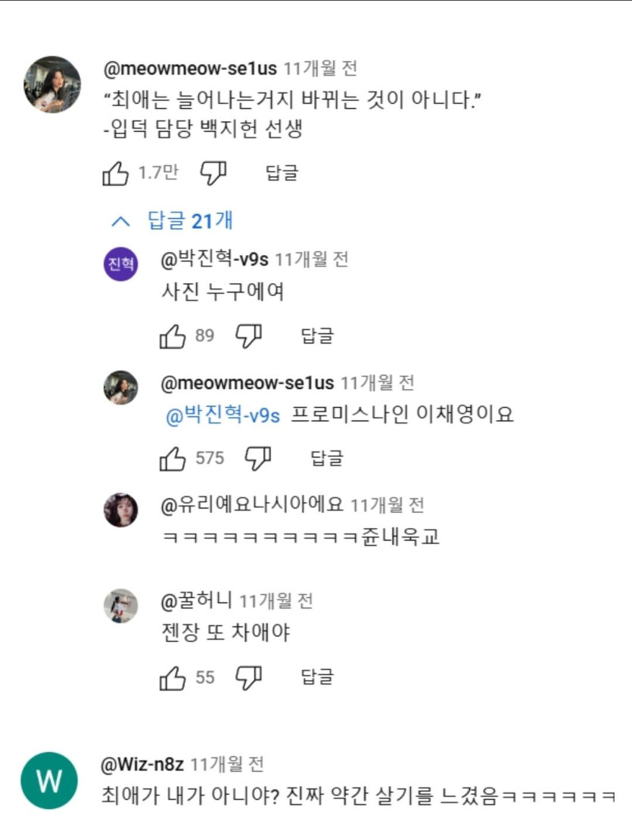Dislike the '프로미스나인 이채영이요' reply

pyautogui.click(x=259, y=458)
